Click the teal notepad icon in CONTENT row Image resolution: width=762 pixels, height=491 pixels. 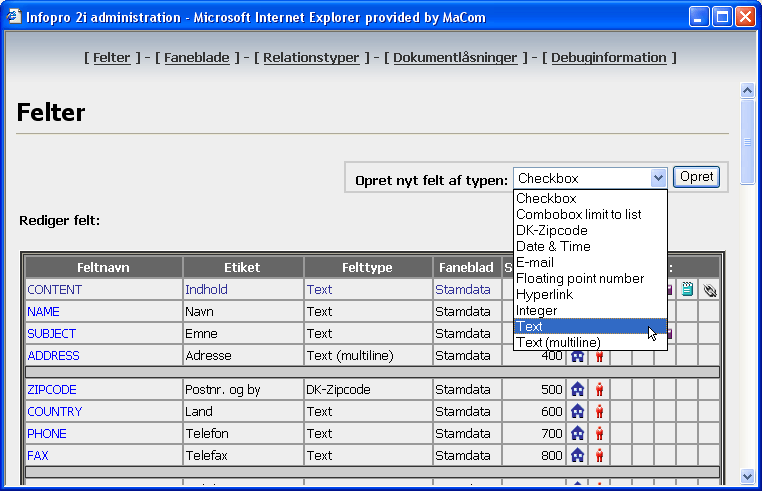click(x=687, y=289)
